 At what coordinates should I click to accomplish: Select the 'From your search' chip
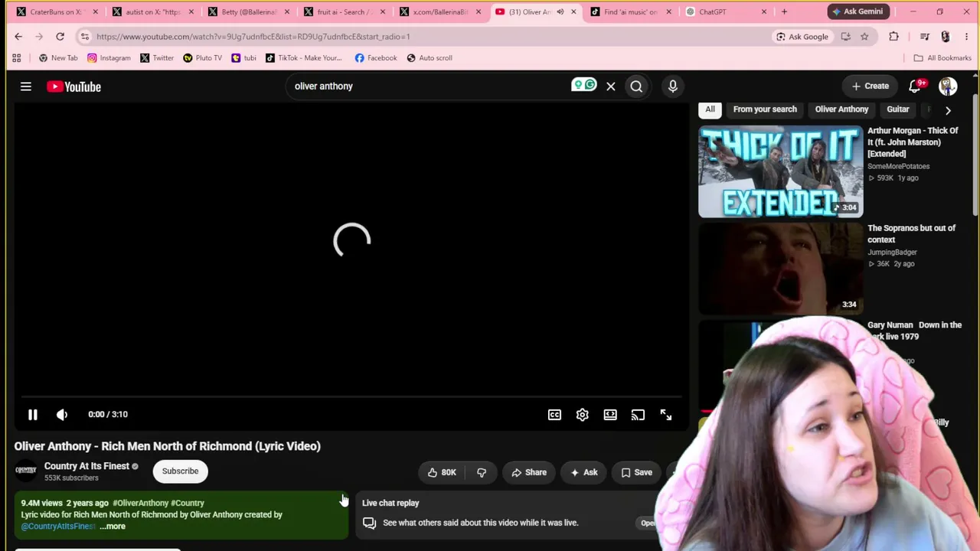pos(765,109)
